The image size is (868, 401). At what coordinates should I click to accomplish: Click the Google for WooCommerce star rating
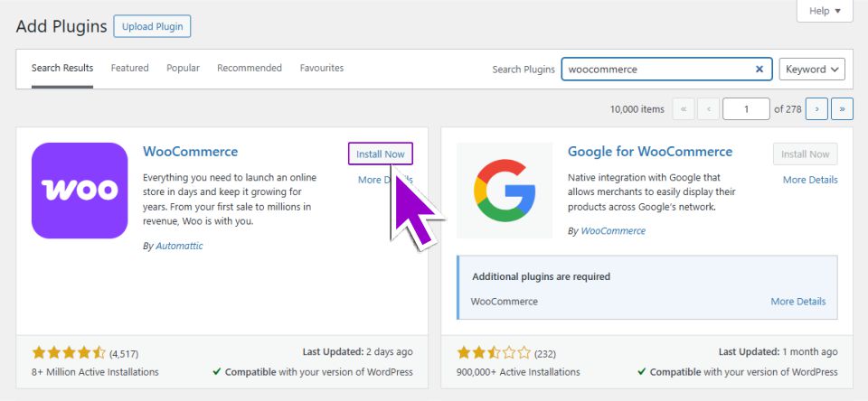494,353
